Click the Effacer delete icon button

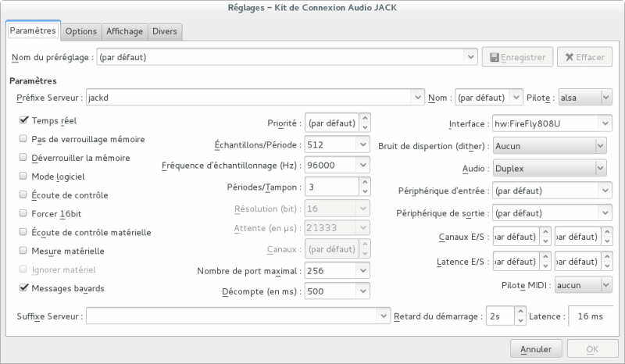tap(584, 57)
